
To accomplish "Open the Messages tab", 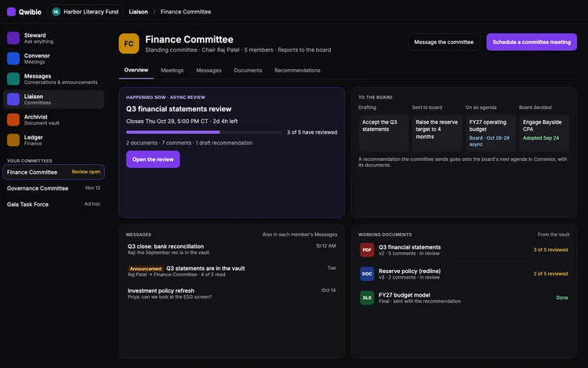I will [x=209, y=70].
